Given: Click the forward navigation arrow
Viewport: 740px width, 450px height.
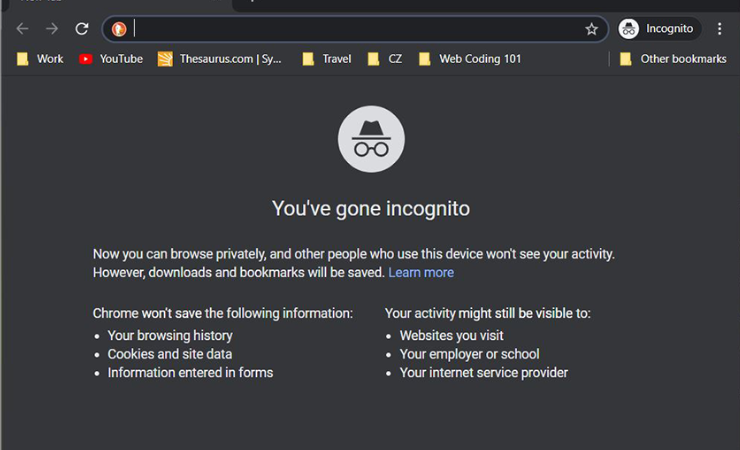Looking at the screenshot, I should tap(52, 29).
